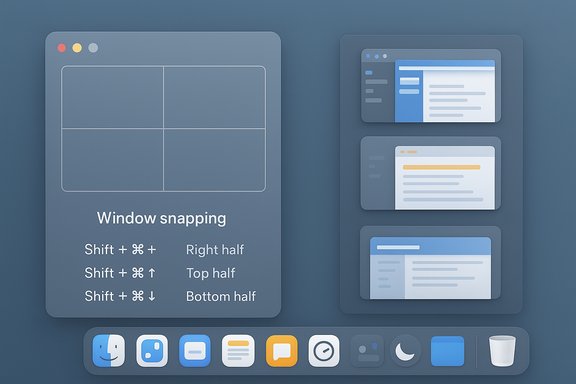576x384 pixels.
Task: Open the blue folder in the dock
Action: 447,351
